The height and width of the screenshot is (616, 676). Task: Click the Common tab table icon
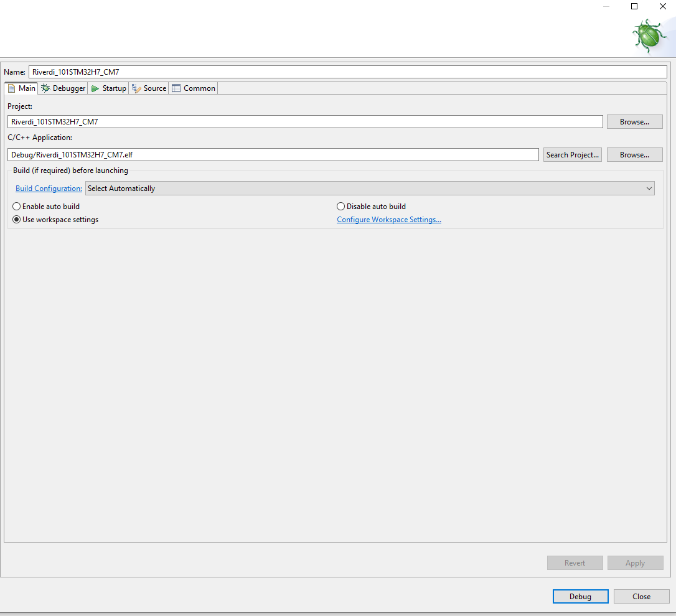[x=176, y=88]
